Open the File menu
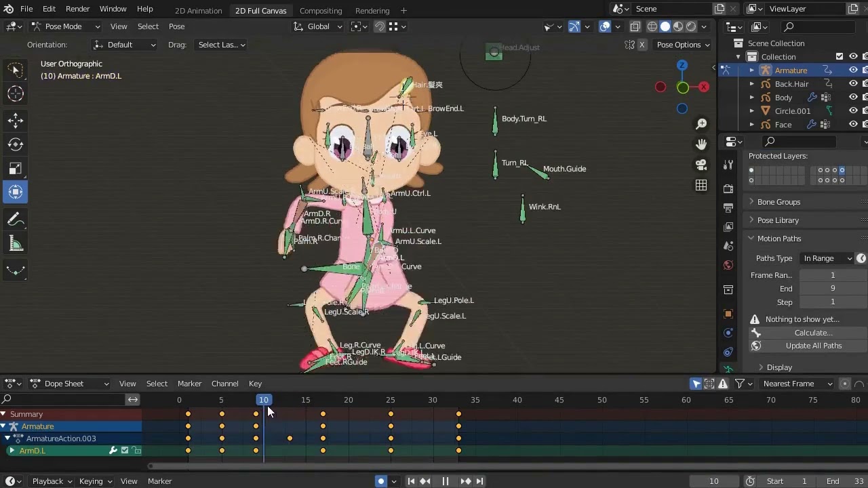 click(26, 9)
